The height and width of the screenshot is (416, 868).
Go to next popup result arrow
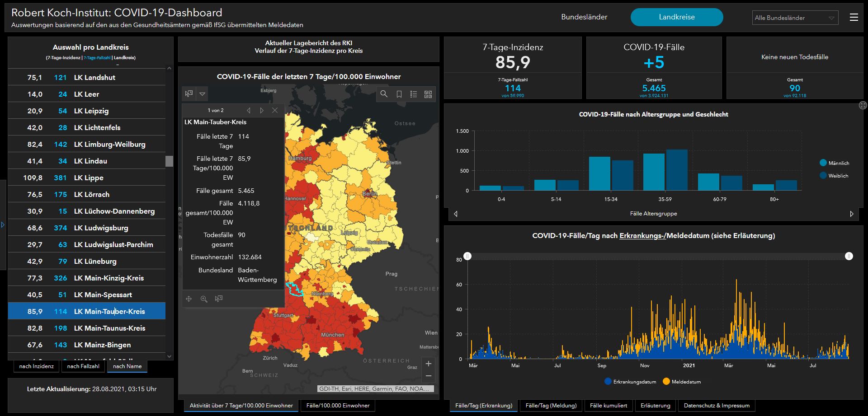tap(261, 110)
